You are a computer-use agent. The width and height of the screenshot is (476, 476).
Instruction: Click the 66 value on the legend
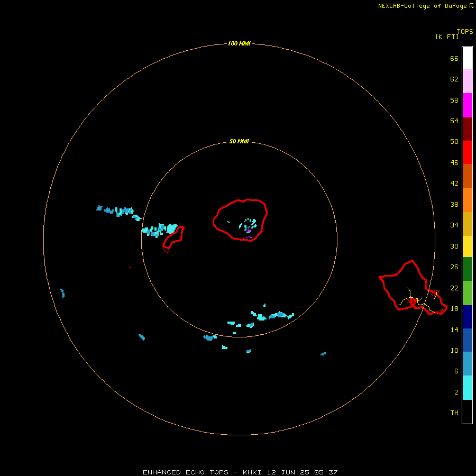point(454,58)
